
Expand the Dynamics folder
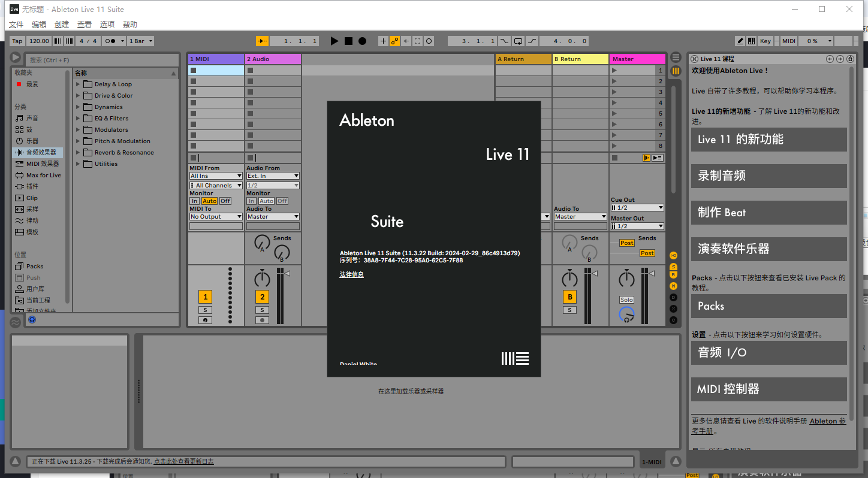click(78, 107)
